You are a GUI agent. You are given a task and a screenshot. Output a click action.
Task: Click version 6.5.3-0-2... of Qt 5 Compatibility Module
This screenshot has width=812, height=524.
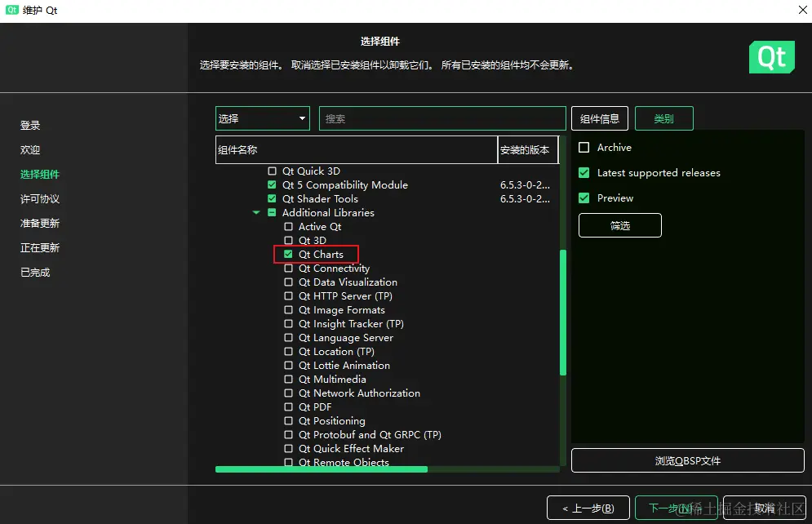(x=525, y=184)
